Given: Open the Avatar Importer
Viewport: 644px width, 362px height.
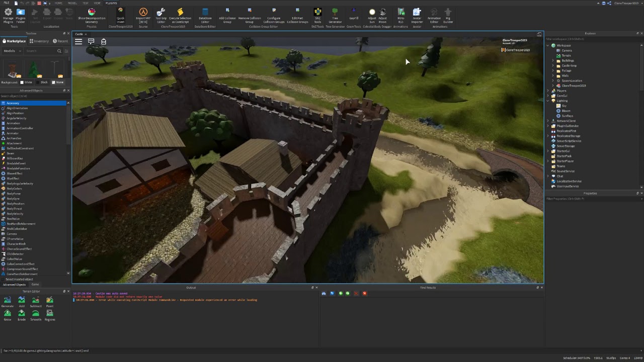Looking at the screenshot, I should [x=417, y=16].
